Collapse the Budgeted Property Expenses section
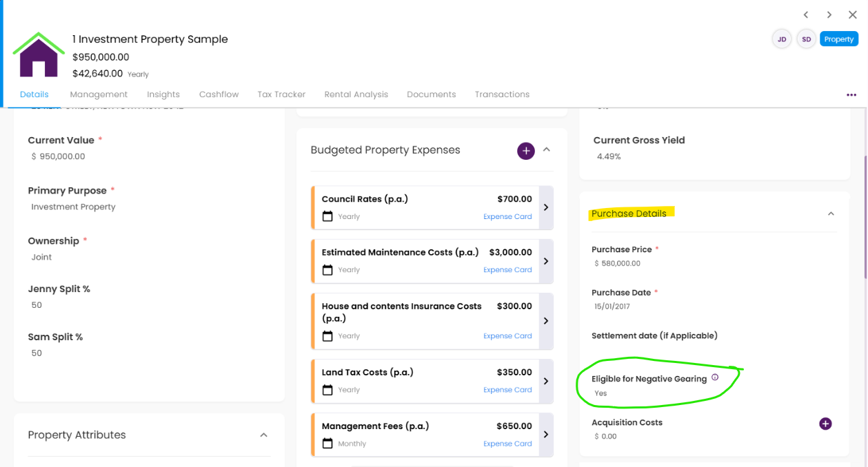This screenshot has height=467, width=868. (547, 149)
